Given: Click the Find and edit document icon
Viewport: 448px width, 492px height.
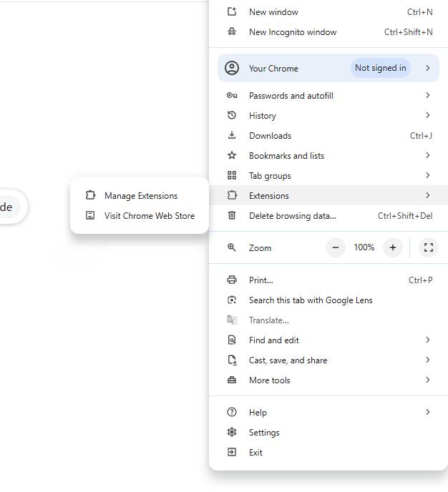Looking at the screenshot, I should pos(232,340).
